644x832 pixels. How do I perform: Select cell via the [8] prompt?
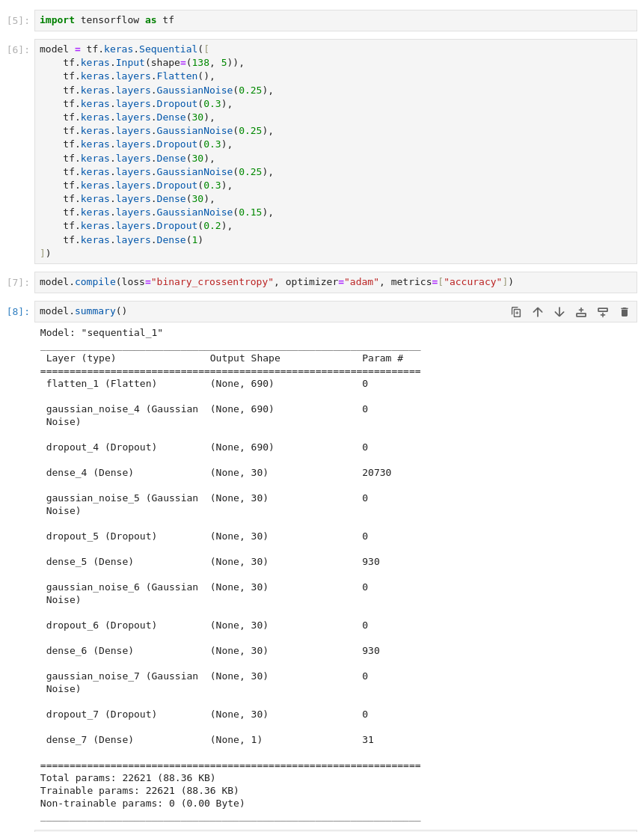coord(18,312)
